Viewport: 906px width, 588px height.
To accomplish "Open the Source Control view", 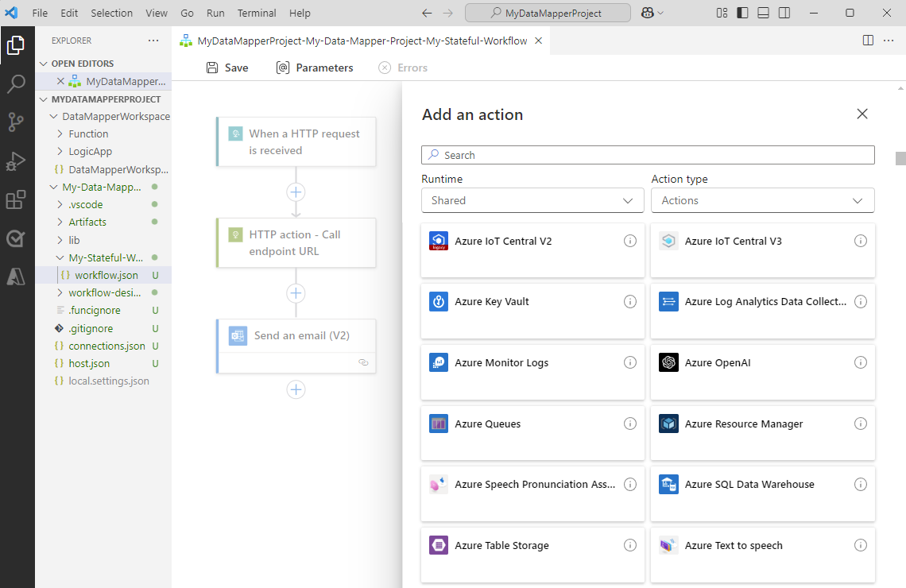I will pos(17,122).
